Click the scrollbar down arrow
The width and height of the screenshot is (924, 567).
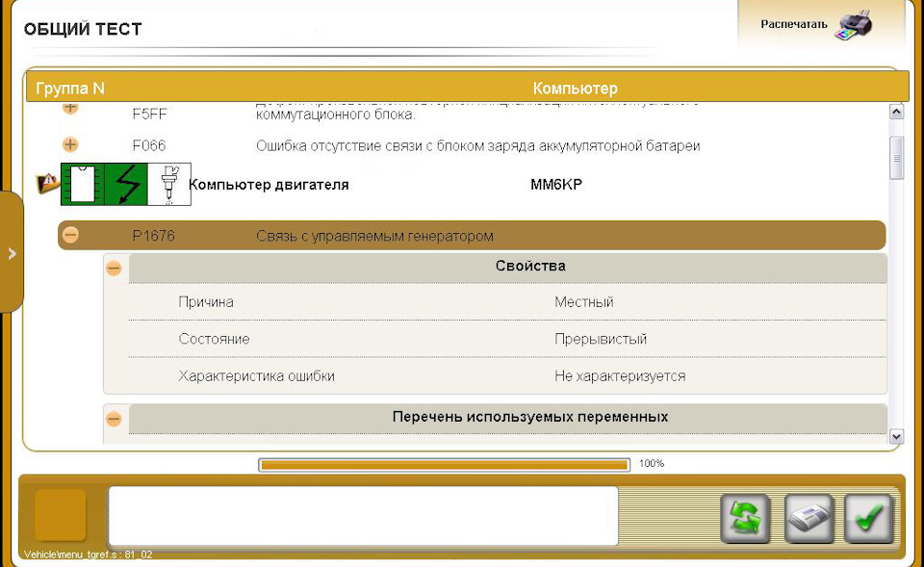click(896, 437)
